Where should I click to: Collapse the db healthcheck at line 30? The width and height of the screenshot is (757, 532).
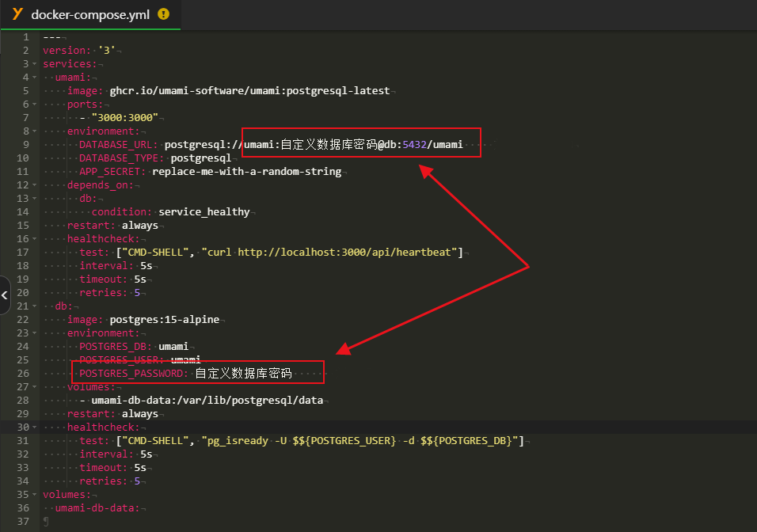pos(34,427)
